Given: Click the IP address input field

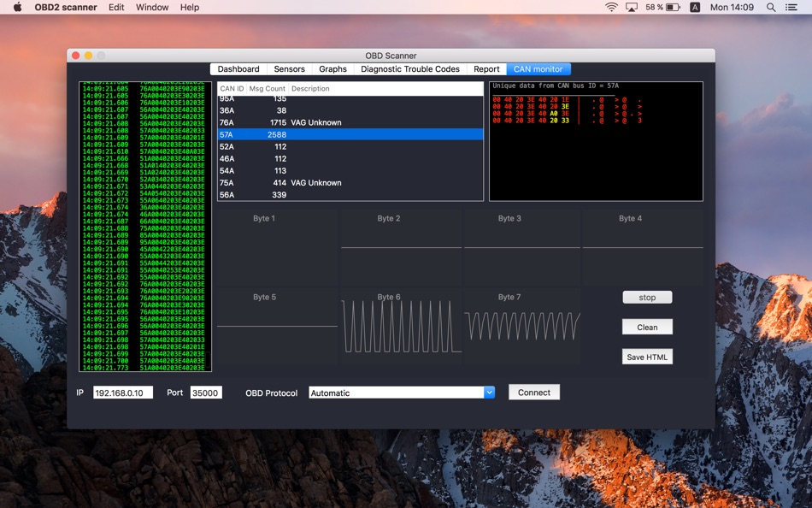Looking at the screenshot, I should point(123,393).
